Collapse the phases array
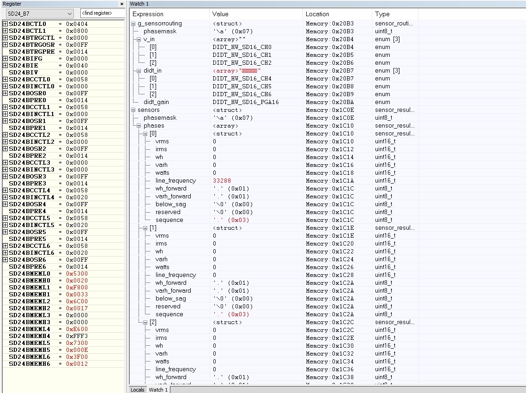Image resolution: width=532 pixels, height=393 pixels. pyautogui.click(x=139, y=126)
